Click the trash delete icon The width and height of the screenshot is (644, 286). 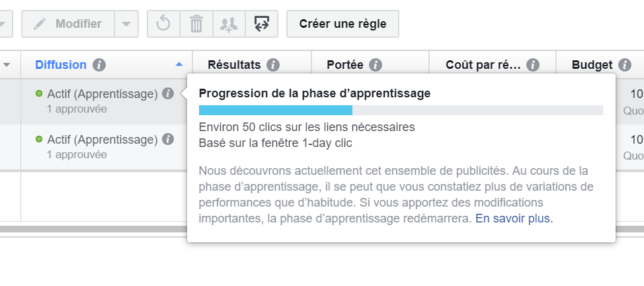(x=196, y=24)
